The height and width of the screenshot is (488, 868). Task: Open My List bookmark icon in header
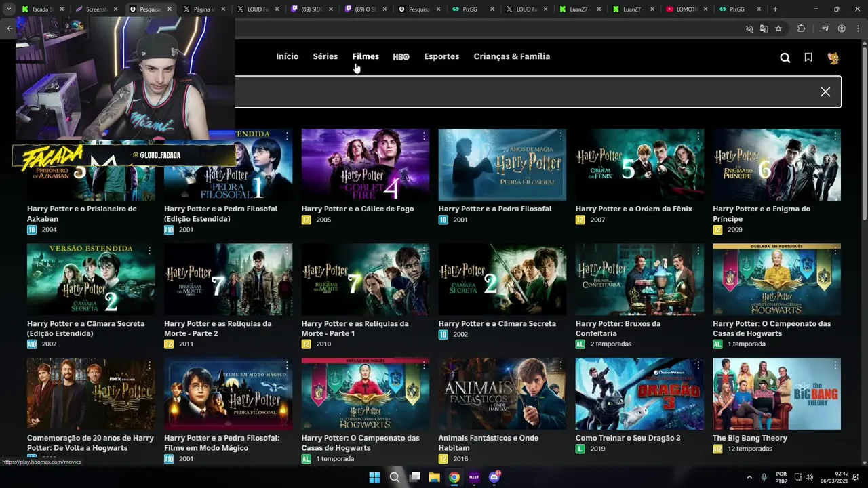808,58
